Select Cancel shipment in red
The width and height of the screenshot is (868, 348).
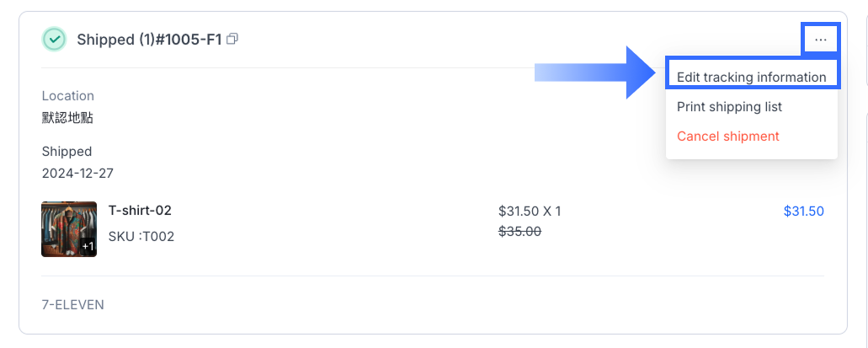coord(727,137)
